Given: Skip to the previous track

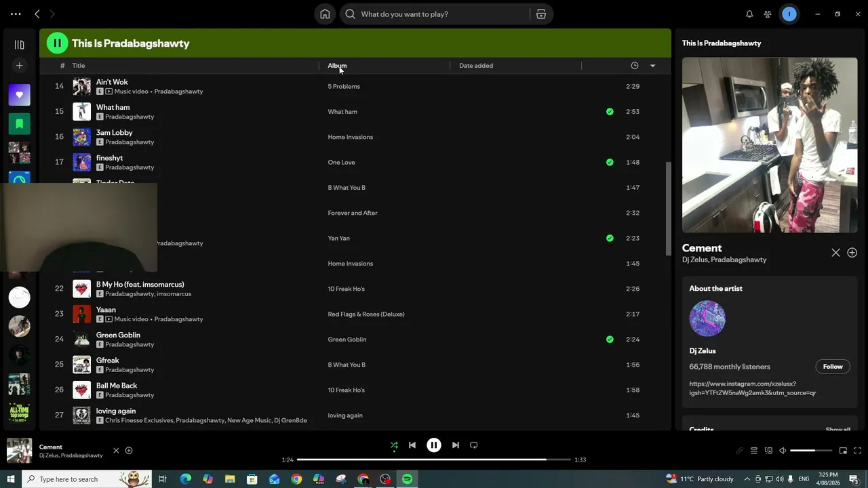Looking at the screenshot, I should tap(412, 445).
